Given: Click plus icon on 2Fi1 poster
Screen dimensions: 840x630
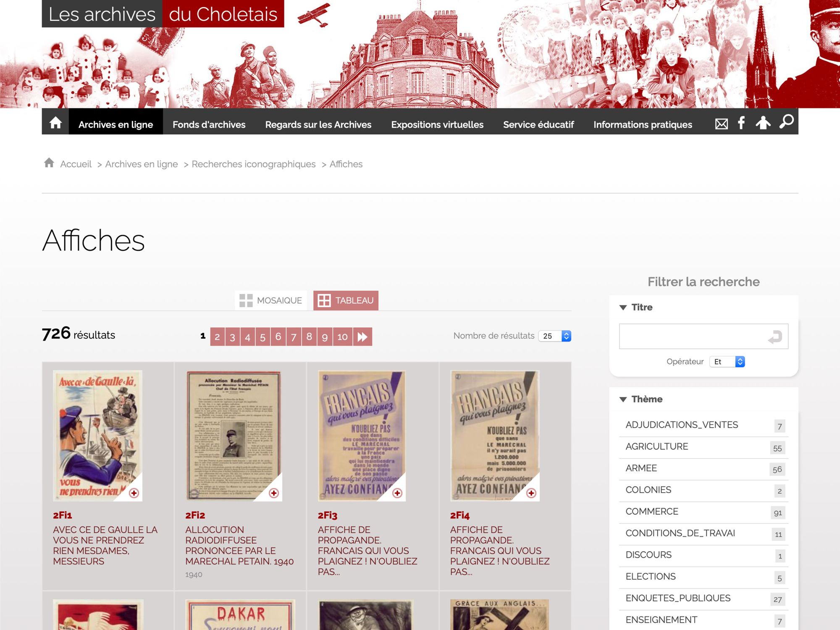Looking at the screenshot, I should tap(134, 493).
